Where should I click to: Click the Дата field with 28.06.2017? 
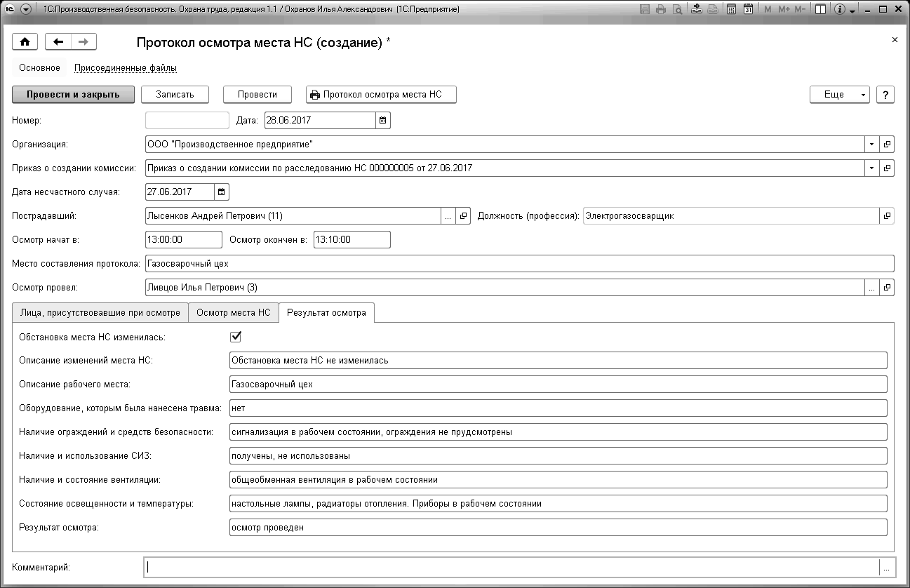(320, 120)
